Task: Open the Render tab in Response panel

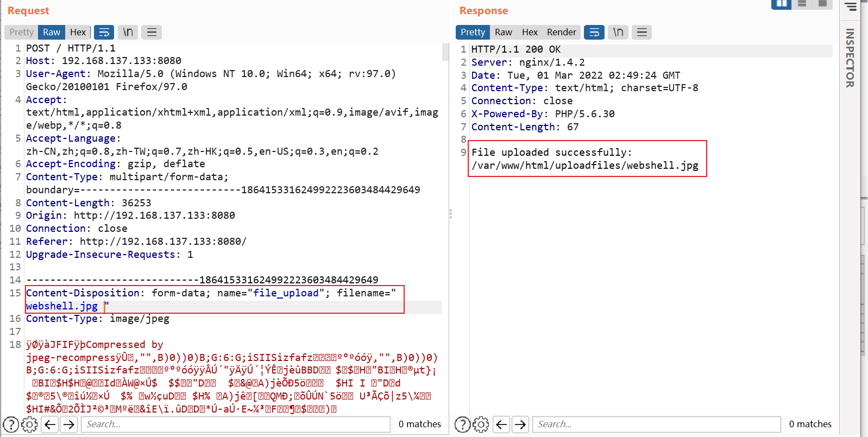Action: pos(561,32)
